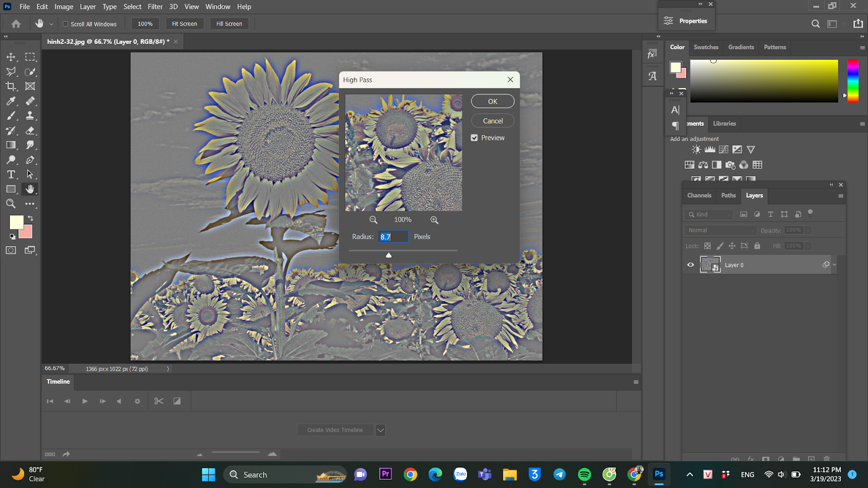Screen dimensions: 868x488
Task: Open the Filter menu
Action: pyautogui.click(x=155, y=7)
